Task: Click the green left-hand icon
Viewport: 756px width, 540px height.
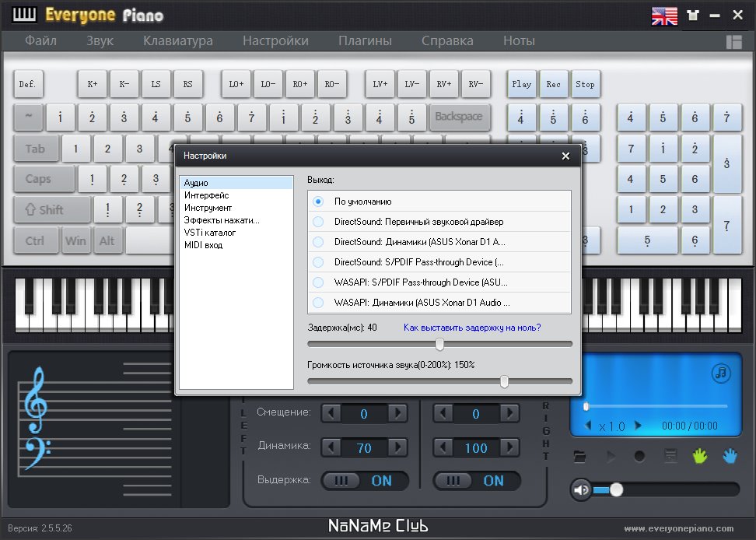Action: (x=700, y=456)
